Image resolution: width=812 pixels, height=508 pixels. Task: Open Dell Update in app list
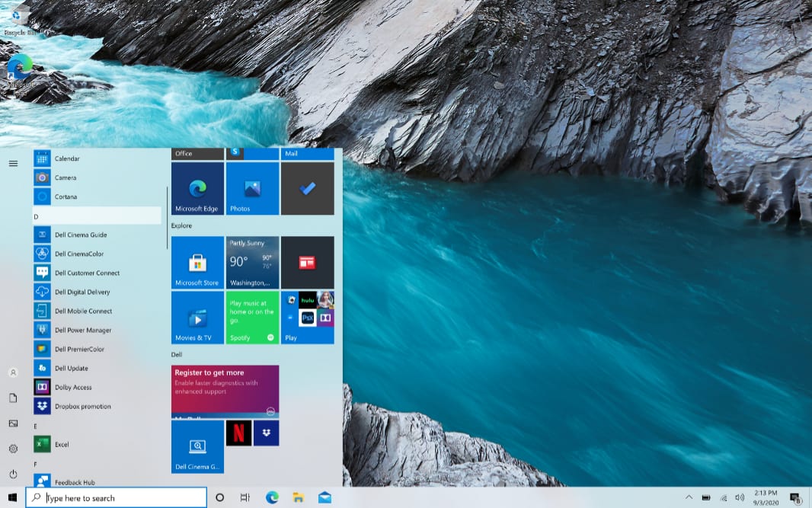[x=71, y=368]
